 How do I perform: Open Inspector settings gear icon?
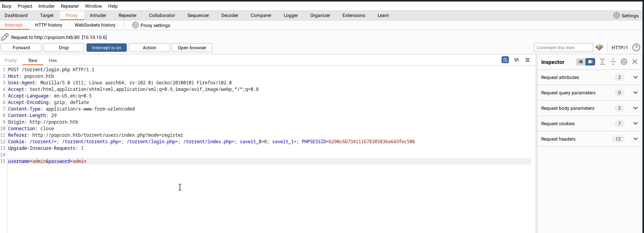tap(624, 62)
